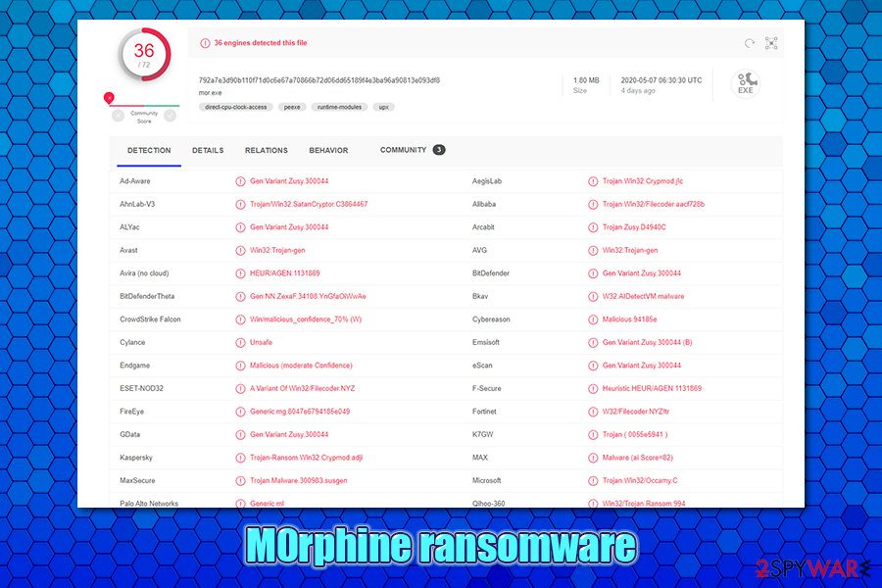
Task: Switch to the Details tab
Action: (x=208, y=151)
